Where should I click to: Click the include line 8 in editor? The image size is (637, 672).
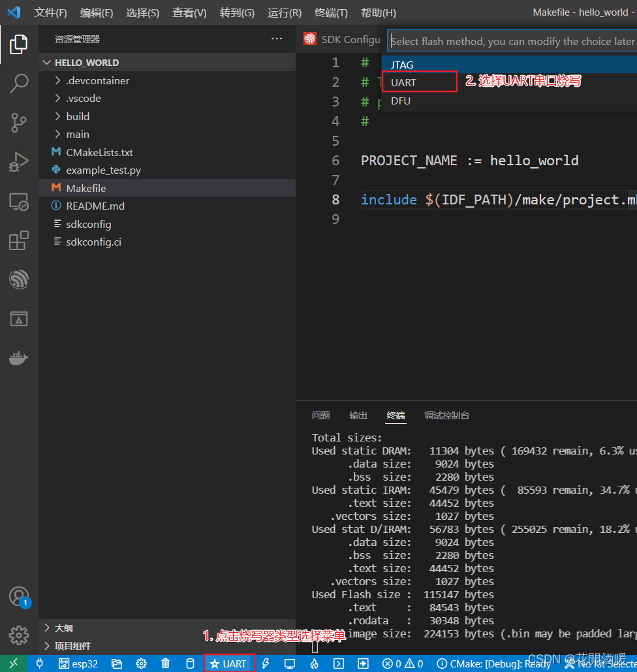[x=498, y=200]
